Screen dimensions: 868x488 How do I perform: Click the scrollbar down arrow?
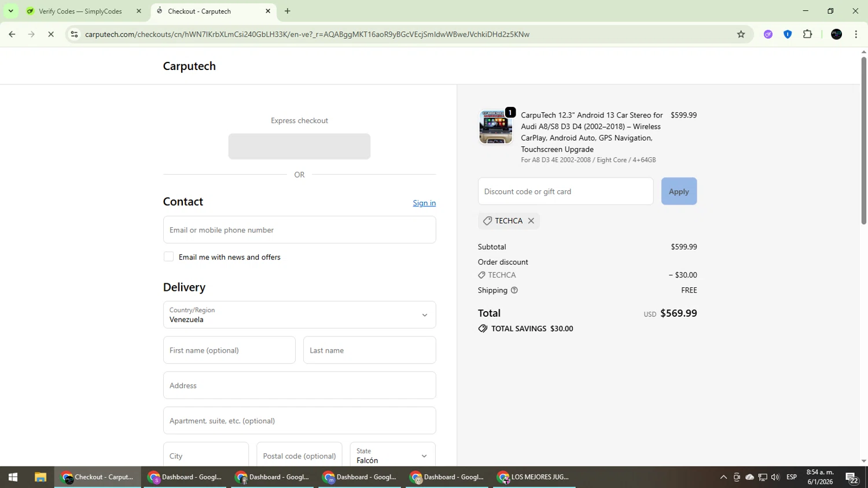pyautogui.click(x=863, y=461)
